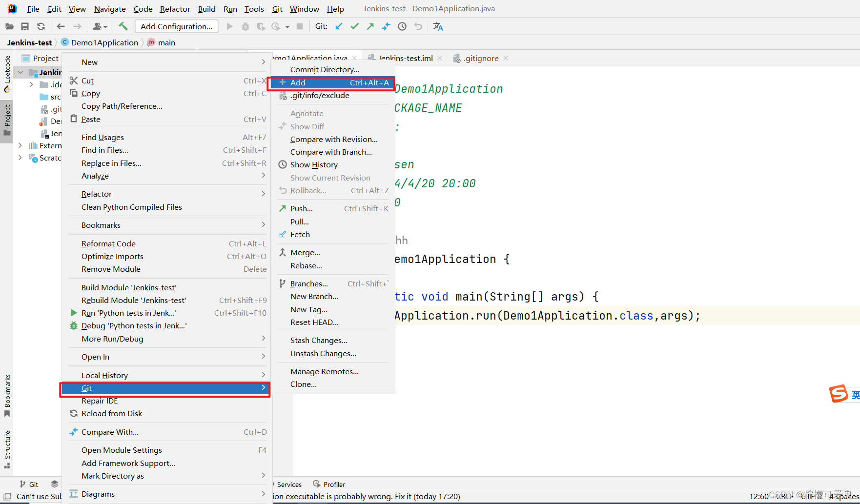860x504 pixels.
Task: Select Push... in Git submenu
Action: click(x=333, y=208)
